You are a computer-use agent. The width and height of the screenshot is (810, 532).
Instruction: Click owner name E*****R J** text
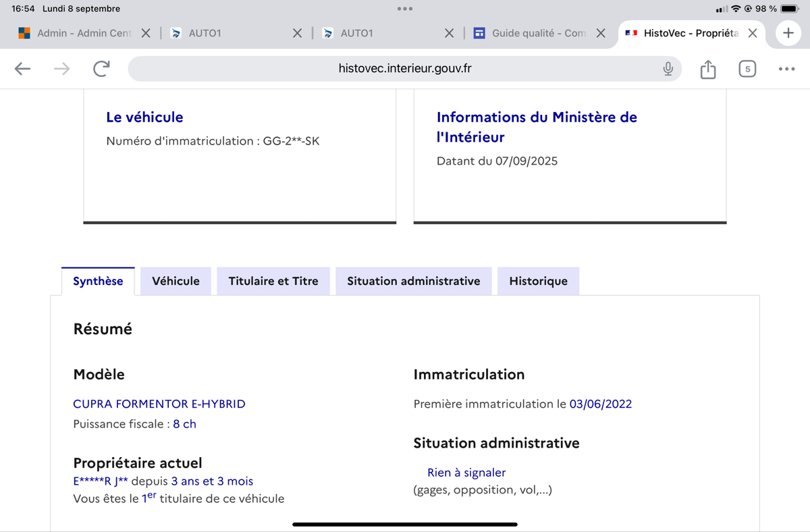pos(101,481)
